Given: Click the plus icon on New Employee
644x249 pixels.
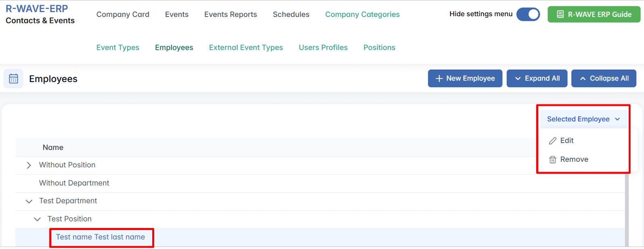Looking at the screenshot, I should [x=439, y=78].
